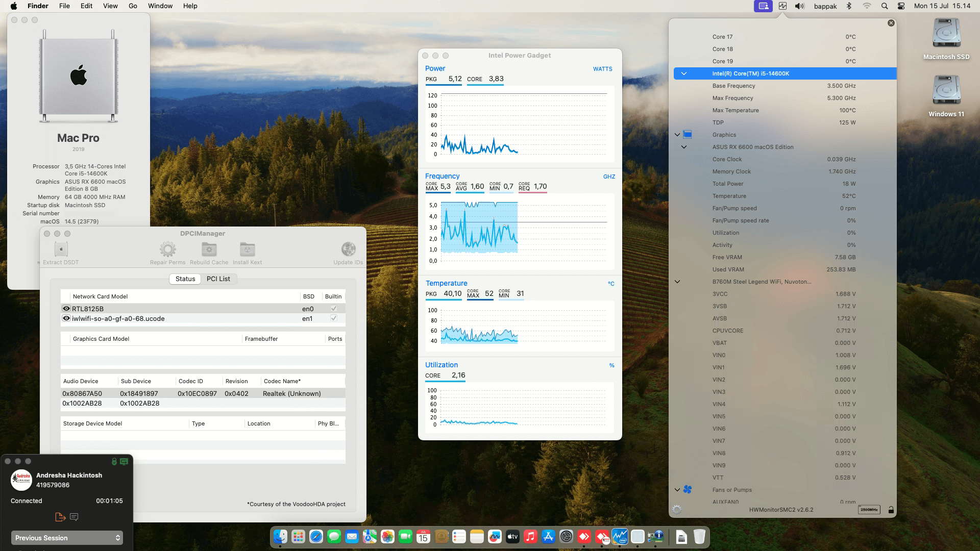Open the Apple menu
This screenshot has height=551, width=980.
click(x=14, y=6)
